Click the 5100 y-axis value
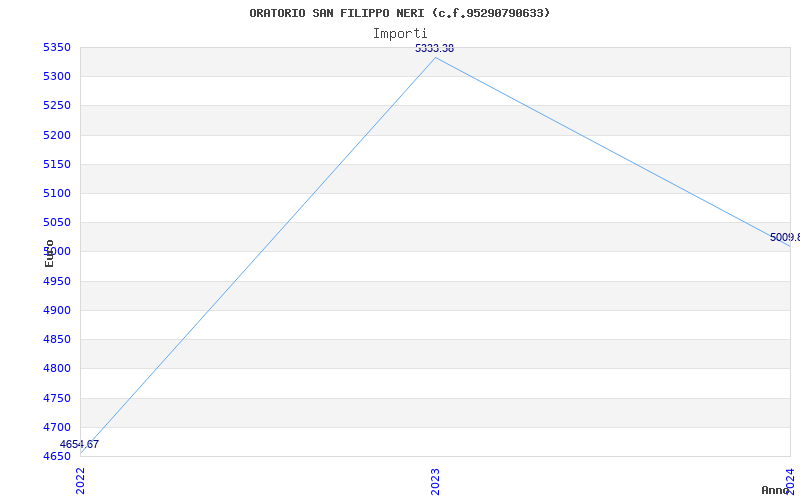Image resolution: width=800 pixels, height=500 pixels. (57, 194)
